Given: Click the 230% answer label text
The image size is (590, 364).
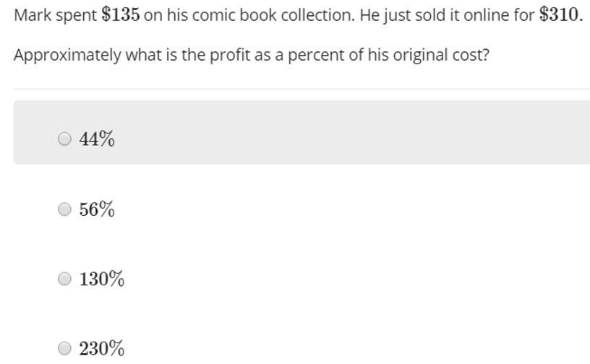Looking at the screenshot, I should tap(102, 348).
